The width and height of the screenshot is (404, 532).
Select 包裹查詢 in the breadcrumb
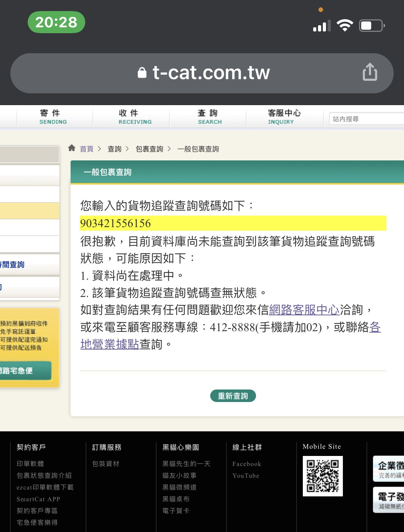click(x=150, y=149)
